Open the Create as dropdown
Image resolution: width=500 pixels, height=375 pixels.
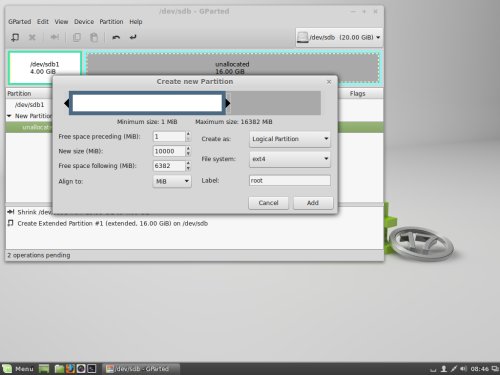290,139
